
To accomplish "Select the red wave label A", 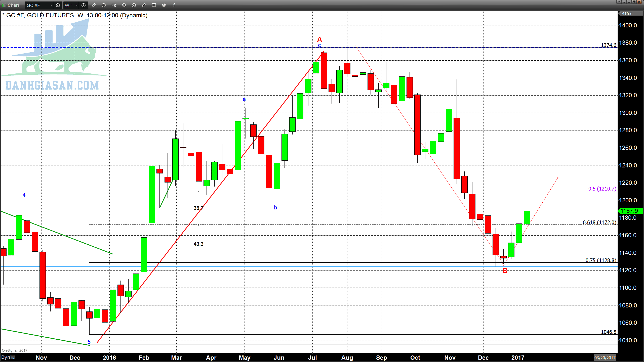I will tap(319, 39).
